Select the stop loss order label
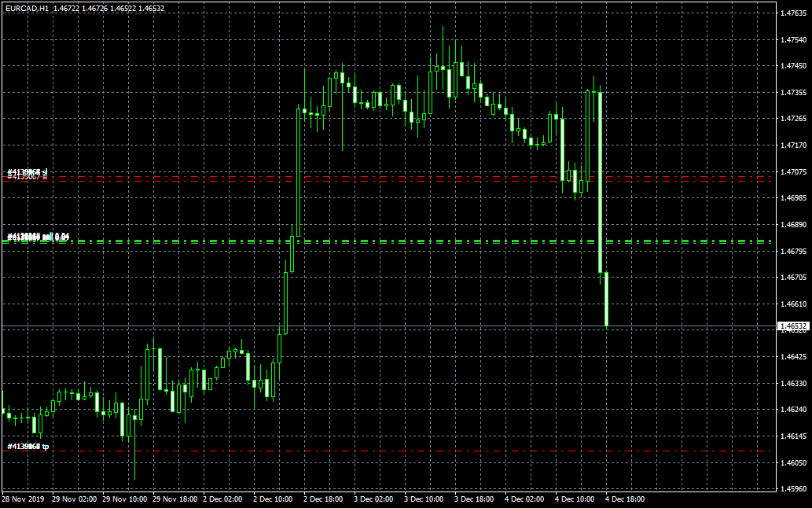Screen dimensions: 812x508 click(28, 174)
